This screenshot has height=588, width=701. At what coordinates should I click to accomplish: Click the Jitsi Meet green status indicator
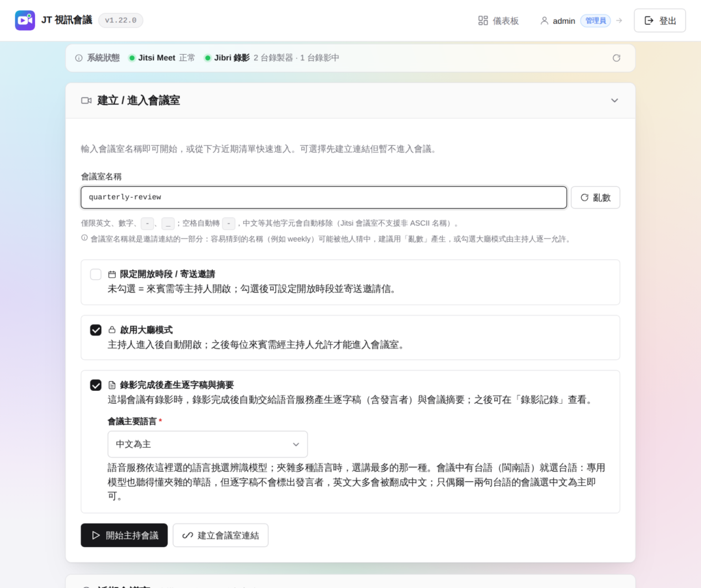tap(132, 58)
